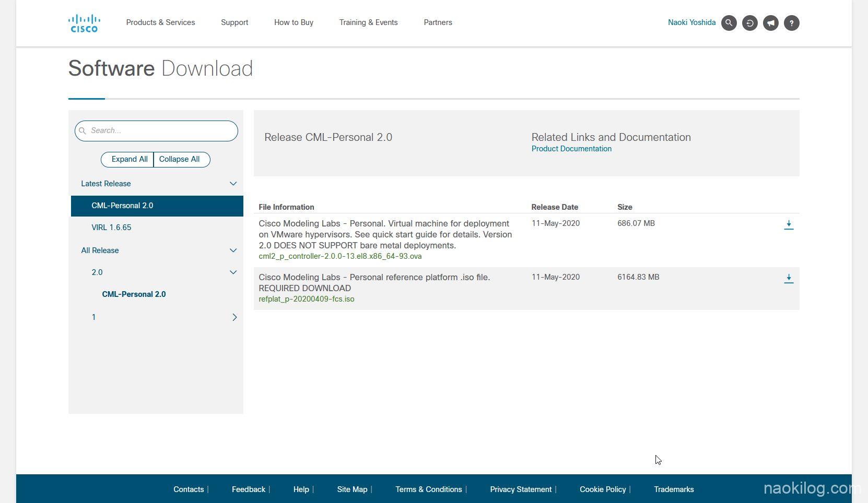Open the search magnifier icon in header
Image resolution: width=868 pixels, height=503 pixels.
click(x=729, y=23)
